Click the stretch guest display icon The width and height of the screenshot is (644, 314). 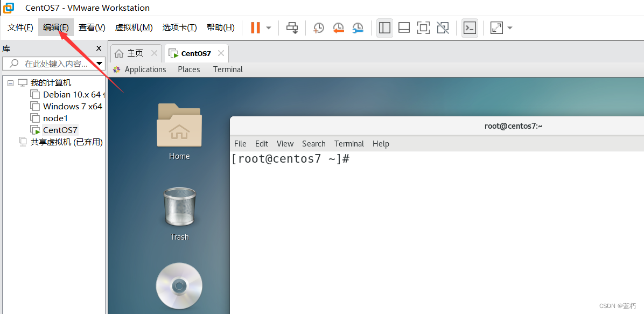pyautogui.click(x=496, y=27)
